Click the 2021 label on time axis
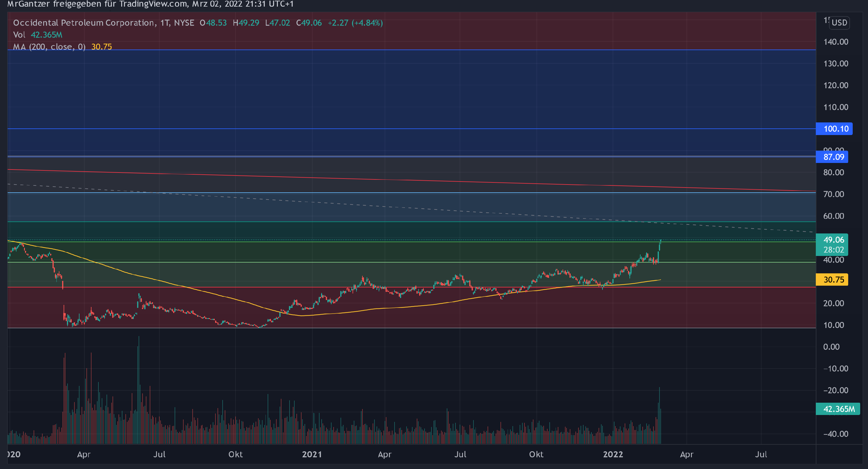This screenshot has height=469, width=868. click(312, 454)
